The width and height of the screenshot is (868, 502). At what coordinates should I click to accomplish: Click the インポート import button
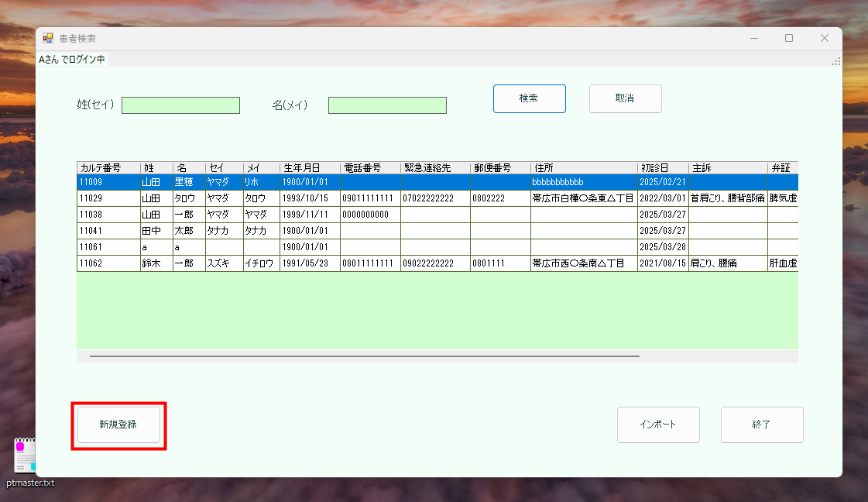tap(657, 425)
